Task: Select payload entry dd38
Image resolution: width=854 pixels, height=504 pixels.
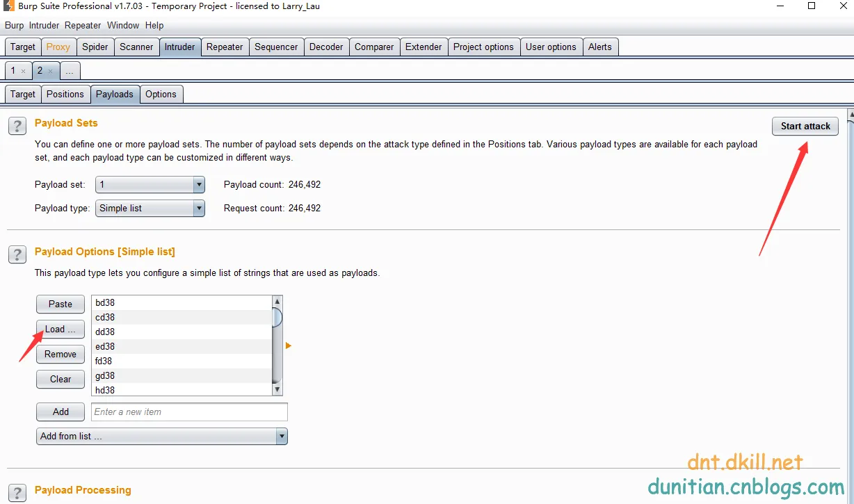Action: point(182,332)
